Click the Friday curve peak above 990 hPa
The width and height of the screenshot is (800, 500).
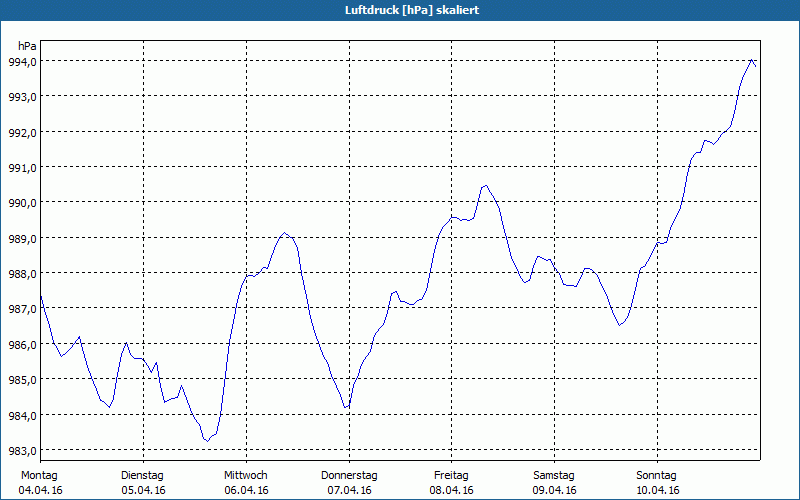pyautogui.click(x=485, y=186)
